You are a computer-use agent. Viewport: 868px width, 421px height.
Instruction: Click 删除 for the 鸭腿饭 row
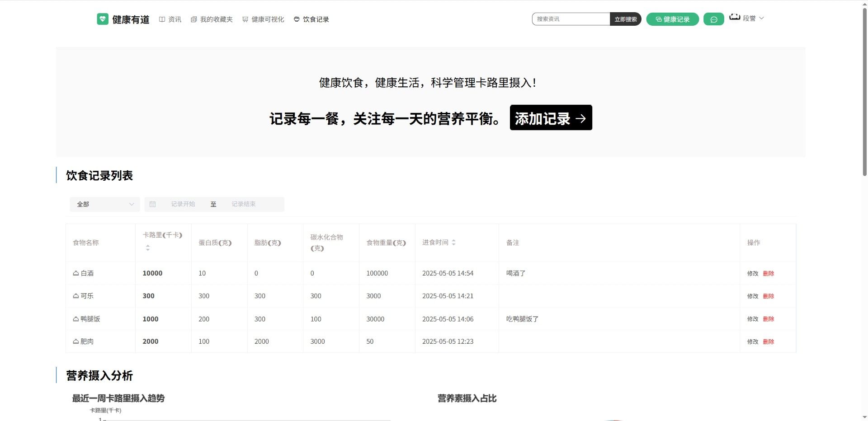(769, 319)
